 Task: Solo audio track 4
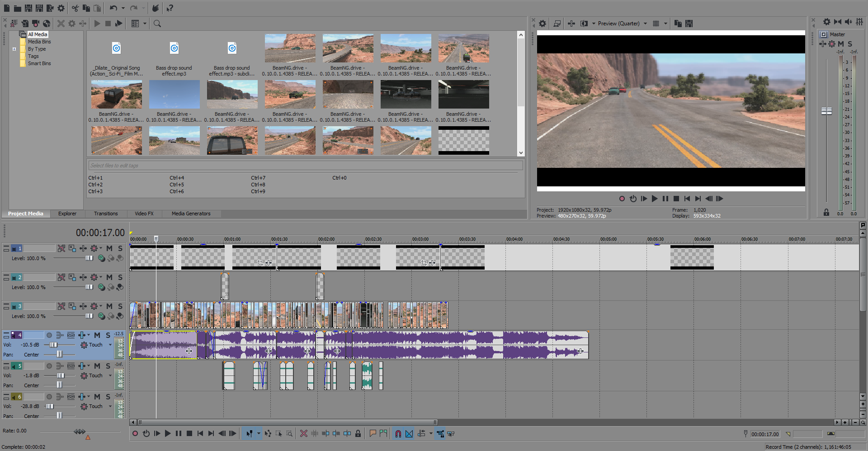tap(108, 335)
